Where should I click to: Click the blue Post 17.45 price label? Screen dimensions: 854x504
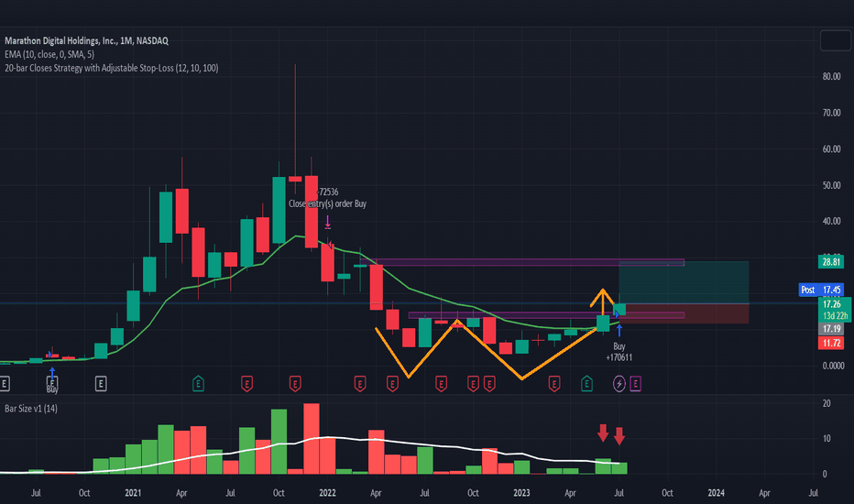[x=821, y=290]
